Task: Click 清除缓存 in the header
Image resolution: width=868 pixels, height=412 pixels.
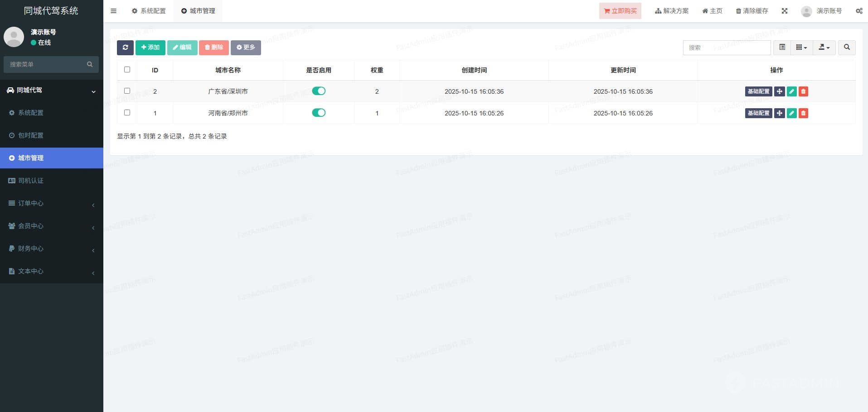Action: tap(752, 11)
